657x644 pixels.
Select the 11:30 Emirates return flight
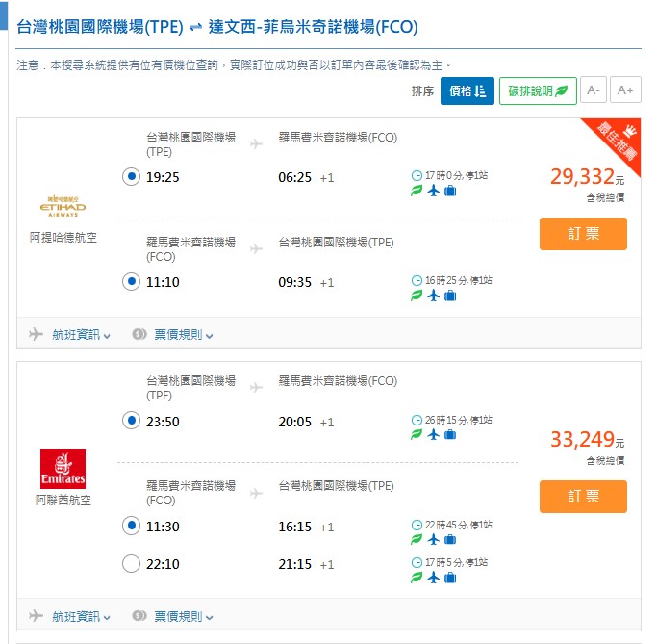pos(132,527)
